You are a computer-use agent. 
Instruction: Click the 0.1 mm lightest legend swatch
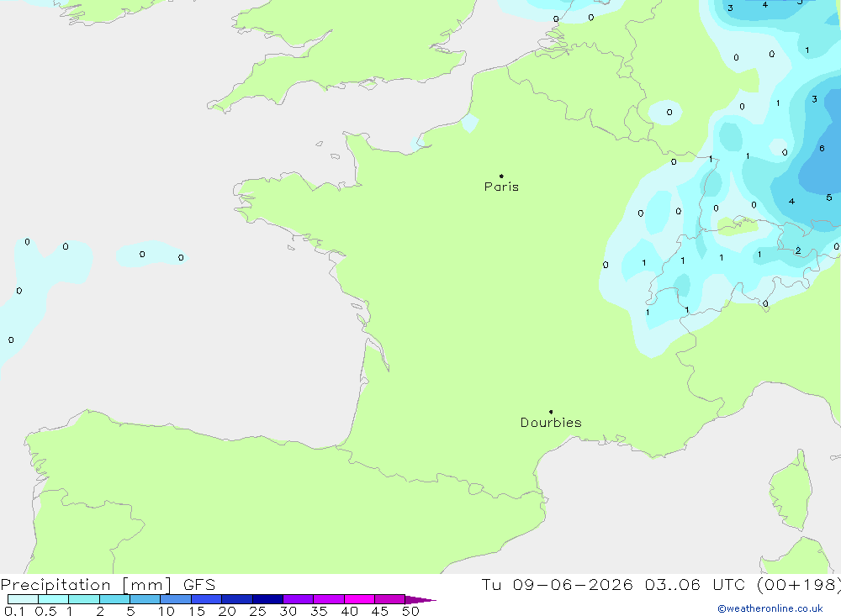[x=23, y=599]
